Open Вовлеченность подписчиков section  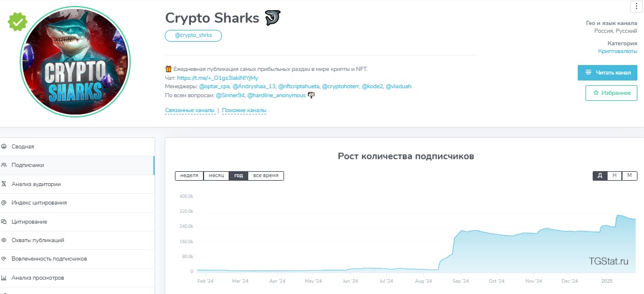click(77, 259)
